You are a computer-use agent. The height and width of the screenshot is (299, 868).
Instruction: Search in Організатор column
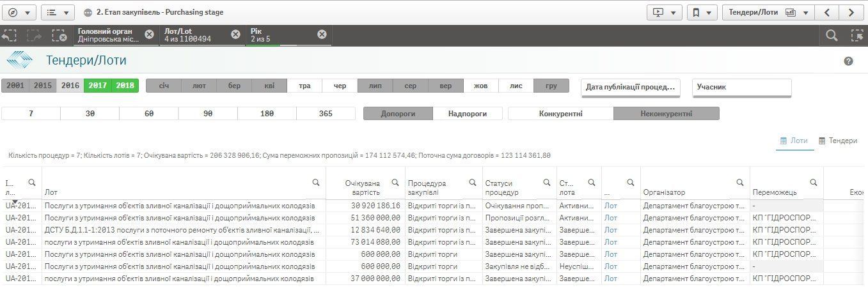(741, 183)
